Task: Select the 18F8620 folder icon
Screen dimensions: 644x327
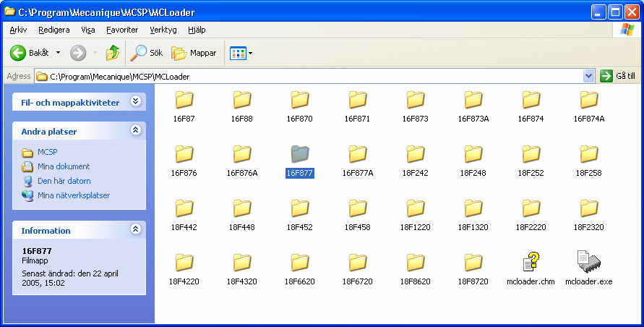Action: (x=415, y=263)
